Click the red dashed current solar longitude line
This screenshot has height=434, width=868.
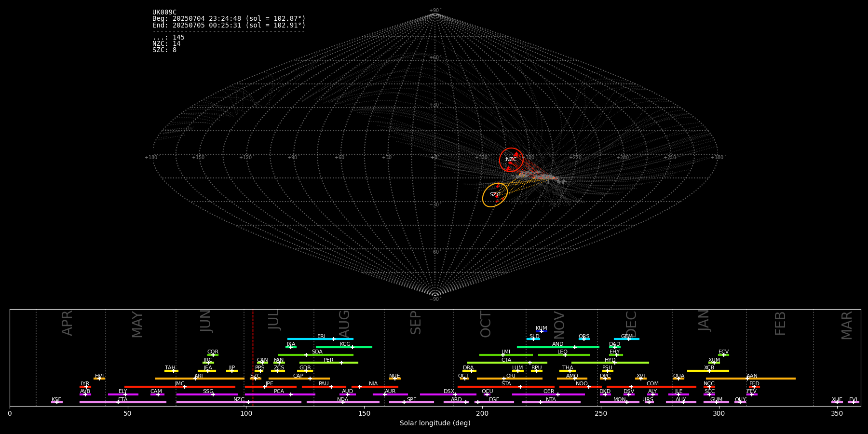point(253,357)
